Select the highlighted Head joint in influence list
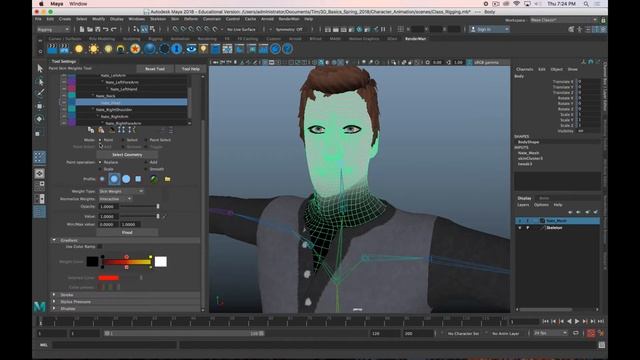This screenshot has height=360, width=640. [131, 102]
